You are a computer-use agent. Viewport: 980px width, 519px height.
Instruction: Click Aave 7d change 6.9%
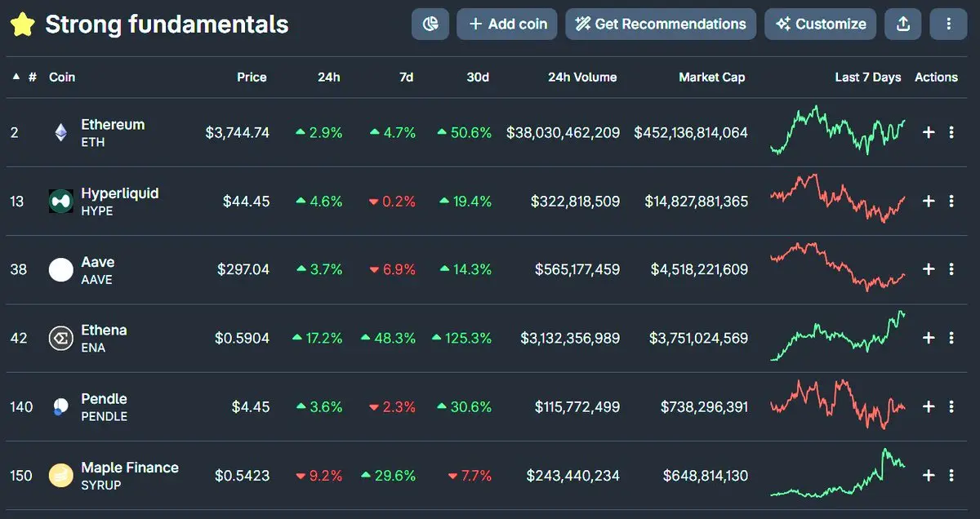click(x=393, y=269)
